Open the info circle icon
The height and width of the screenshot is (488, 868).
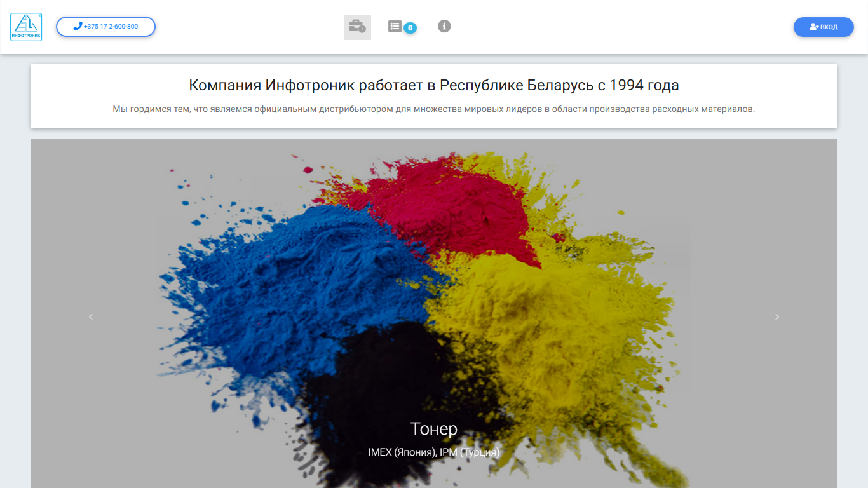(x=444, y=26)
